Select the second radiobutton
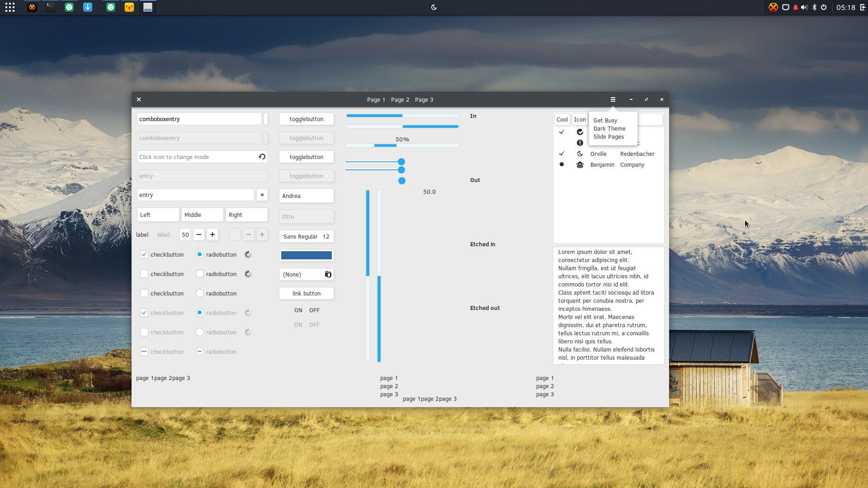This screenshot has width=868, height=488. [x=200, y=274]
